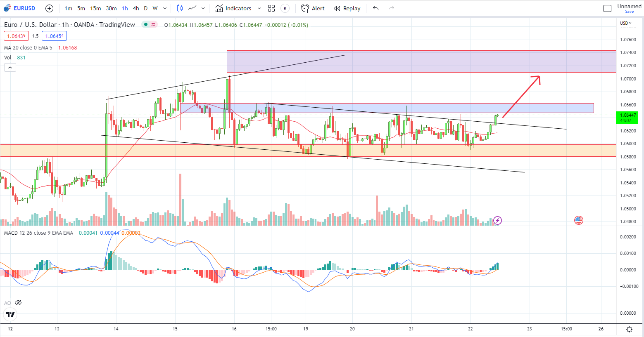
Task: Open the indicator templates grid icon
Action: tap(271, 8)
